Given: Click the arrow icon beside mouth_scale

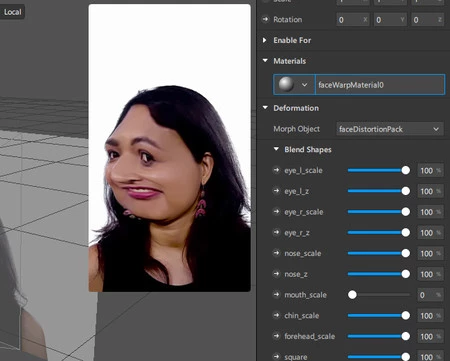Looking at the screenshot, I should click(x=276, y=294).
